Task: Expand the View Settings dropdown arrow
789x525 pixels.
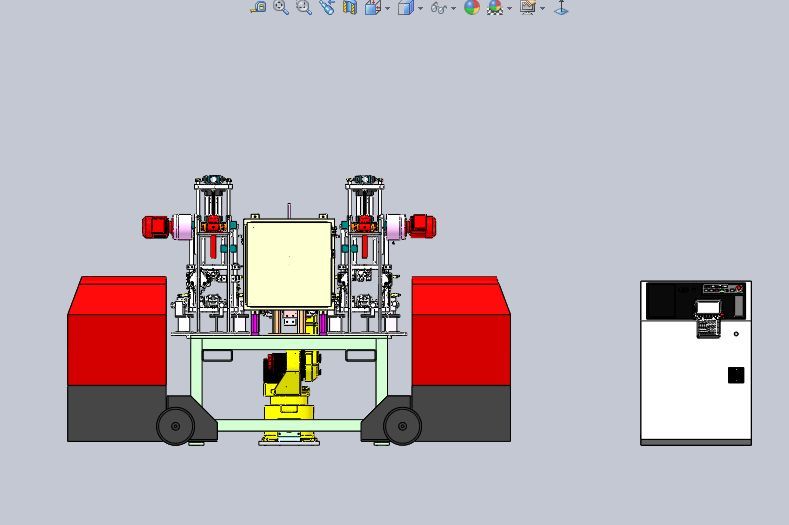Action: pos(543,8)
